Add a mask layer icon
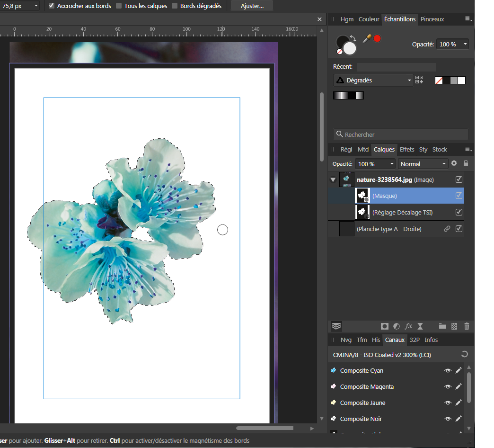 point(384,326)
